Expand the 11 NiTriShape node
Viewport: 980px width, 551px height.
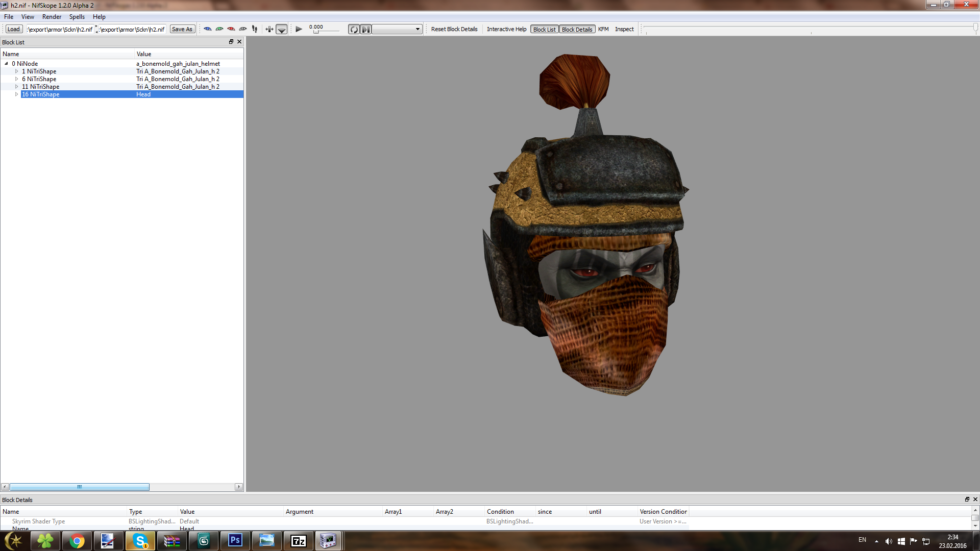point(16,87)
